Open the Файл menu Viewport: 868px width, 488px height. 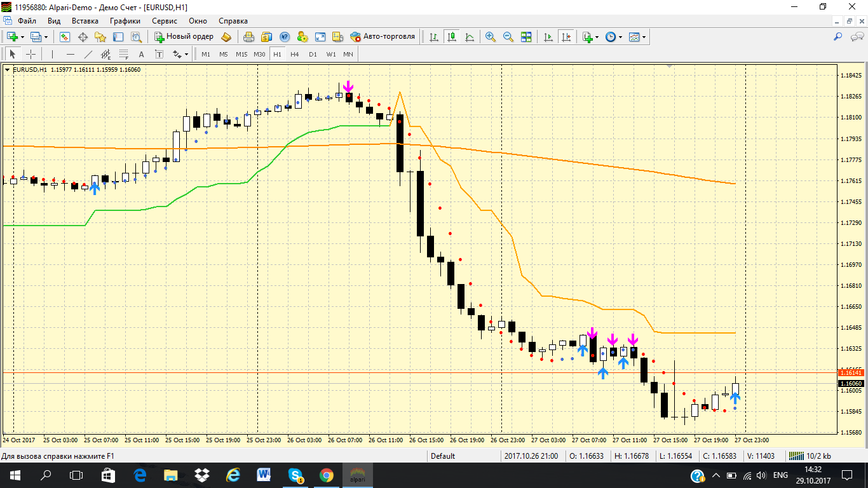(x=27, y=21)
